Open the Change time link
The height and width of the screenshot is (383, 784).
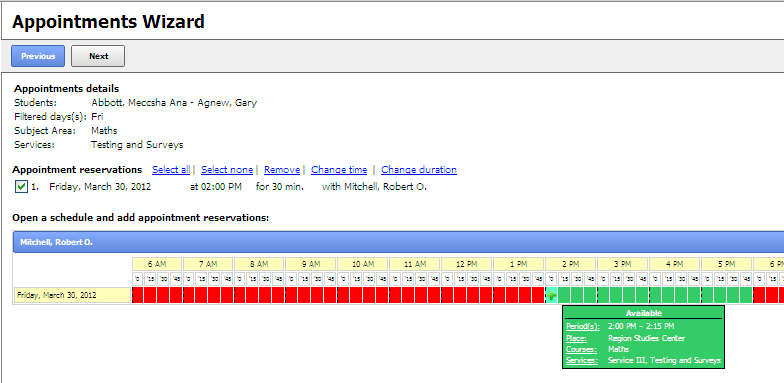pyautogui.click(x=339, y=170)
